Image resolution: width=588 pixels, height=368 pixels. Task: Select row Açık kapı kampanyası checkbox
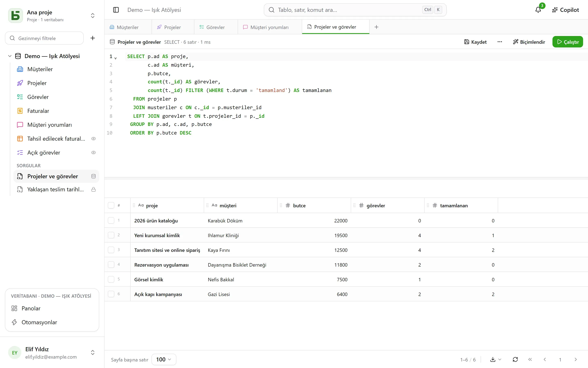[111, 294]
